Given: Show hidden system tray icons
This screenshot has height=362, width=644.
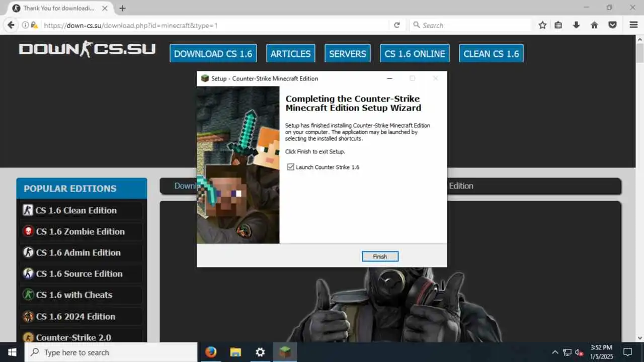Looking at the screenshot, I should point(555,352).
